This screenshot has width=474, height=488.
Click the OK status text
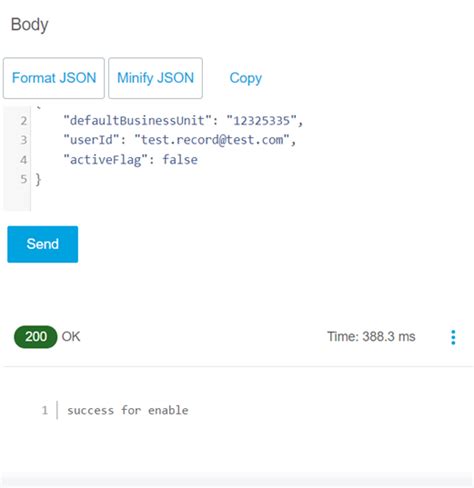click(71, 337)
